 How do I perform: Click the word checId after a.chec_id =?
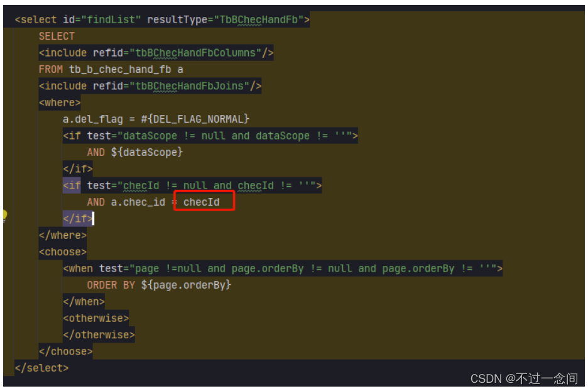pyautogui.click(x=202, y=202)
